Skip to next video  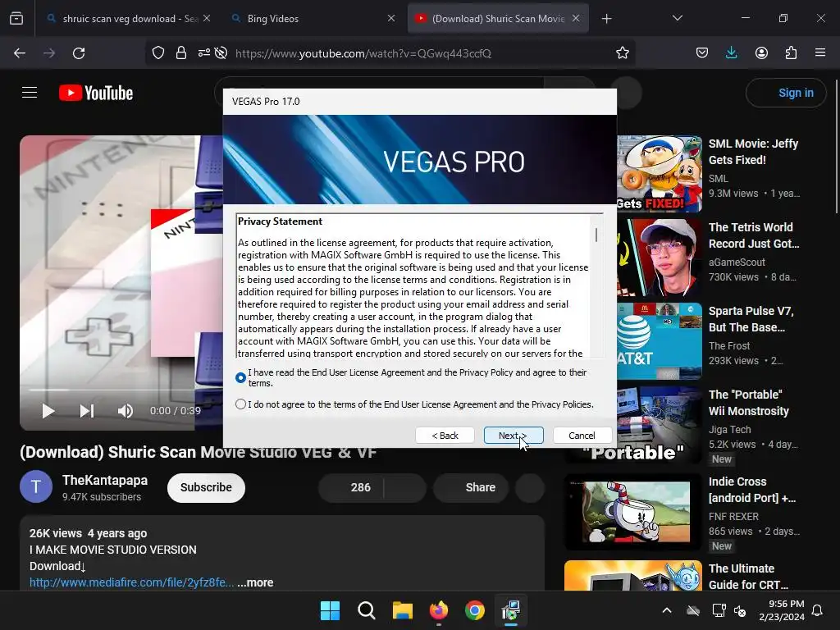tap(87, 411)
